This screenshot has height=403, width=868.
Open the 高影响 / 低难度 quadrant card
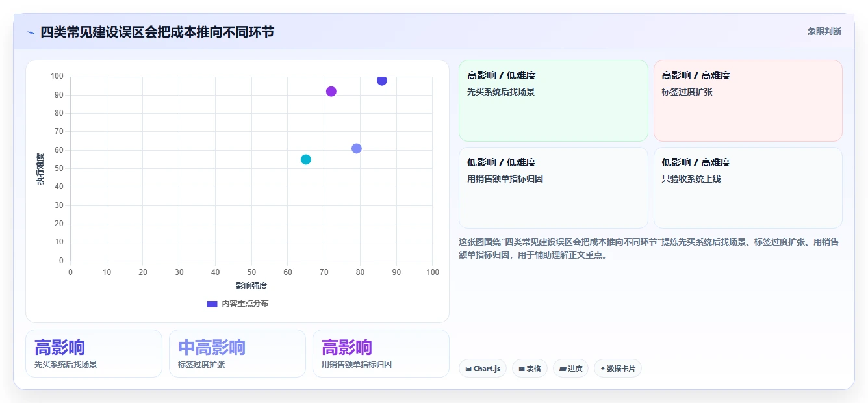click(x=554, y=101)
